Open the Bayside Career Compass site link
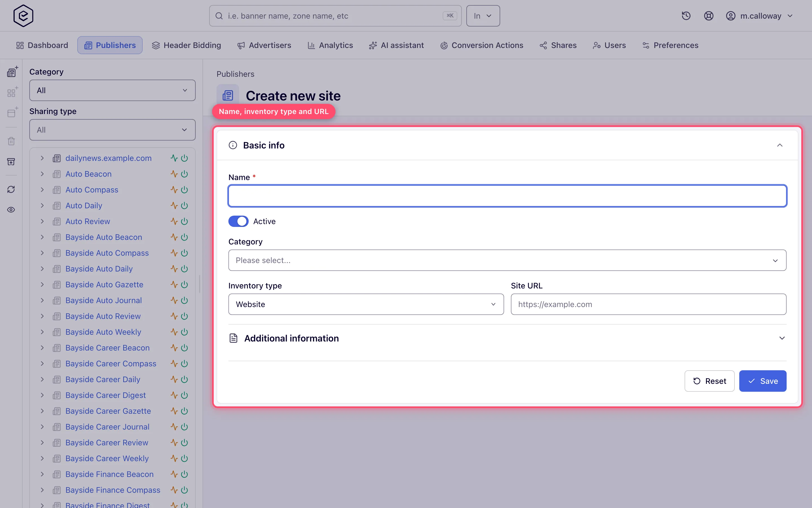Viewport: 812px width, 508px height. [111, 364]
